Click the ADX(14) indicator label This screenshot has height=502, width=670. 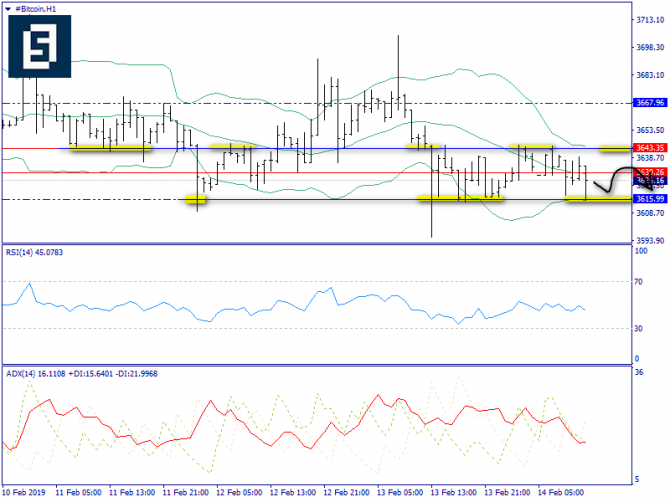point(82,374)
